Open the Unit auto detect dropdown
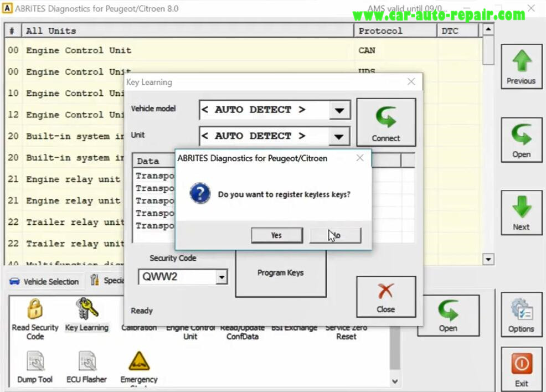Viewport: 546px width, 392px height. (339, 136)
